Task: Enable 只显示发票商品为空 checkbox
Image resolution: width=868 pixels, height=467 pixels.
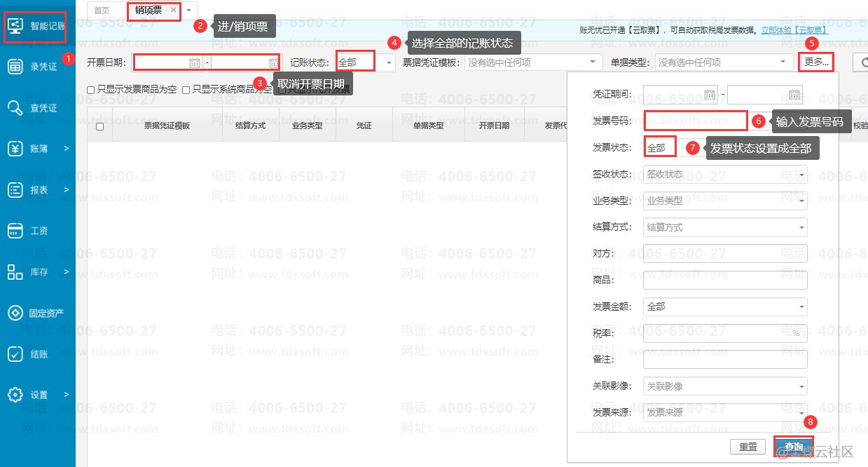Action: point(91,90)
